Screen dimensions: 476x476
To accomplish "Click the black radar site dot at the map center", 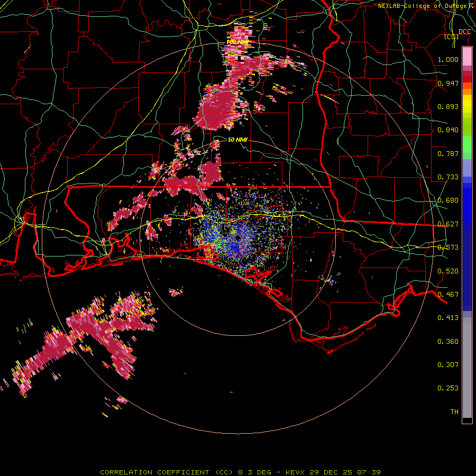I will tap(237, 239).
